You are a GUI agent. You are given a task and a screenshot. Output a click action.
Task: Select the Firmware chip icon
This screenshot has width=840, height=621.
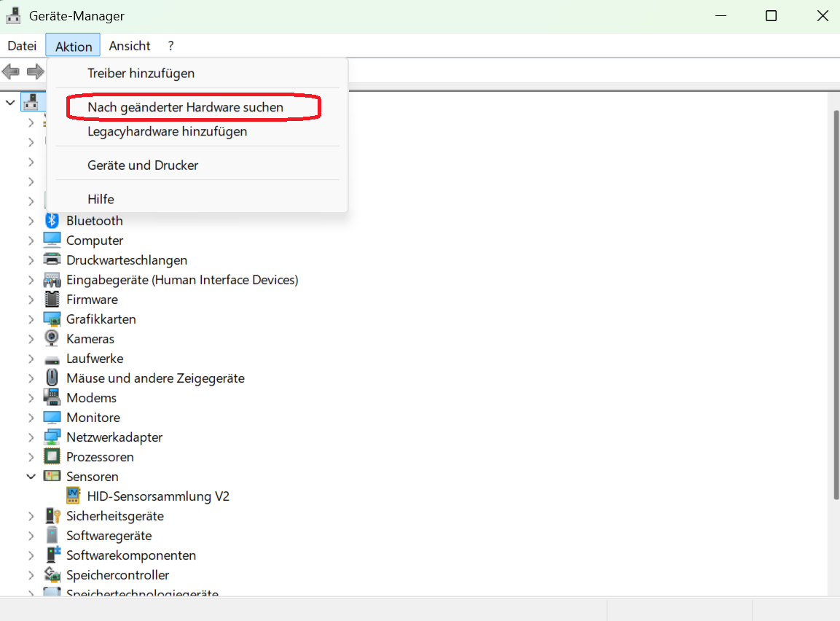pyautogui.click(x=52, y=299)
